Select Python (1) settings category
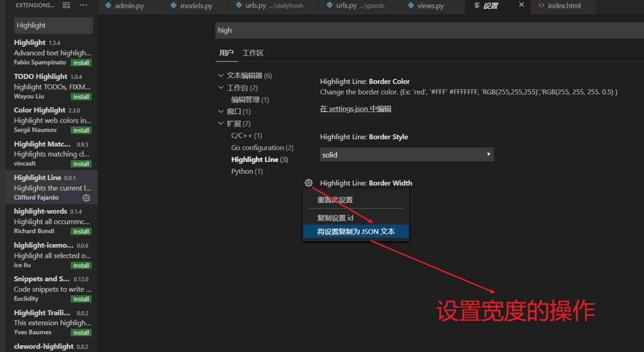644x352 pixels. (x=247, y=171)
